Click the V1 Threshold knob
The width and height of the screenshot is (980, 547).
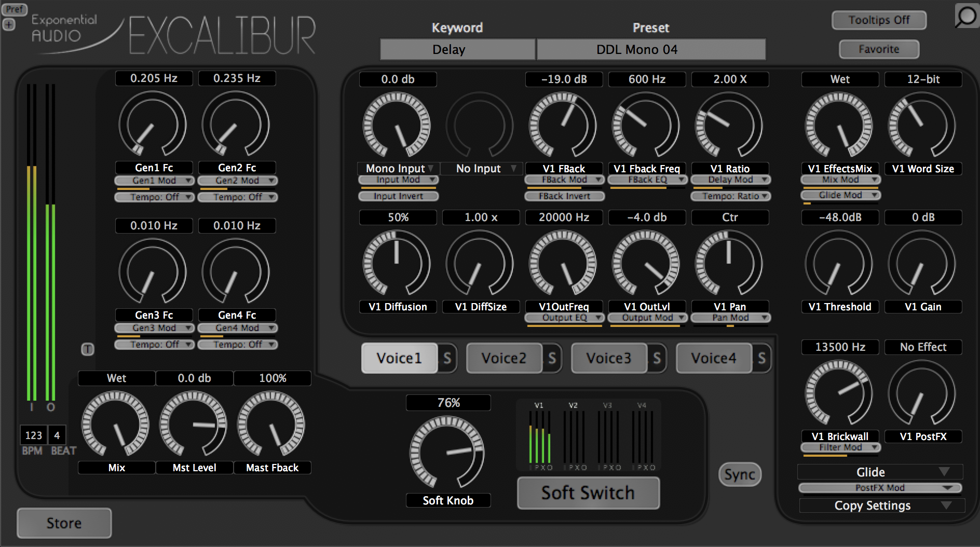coord(839,263)
